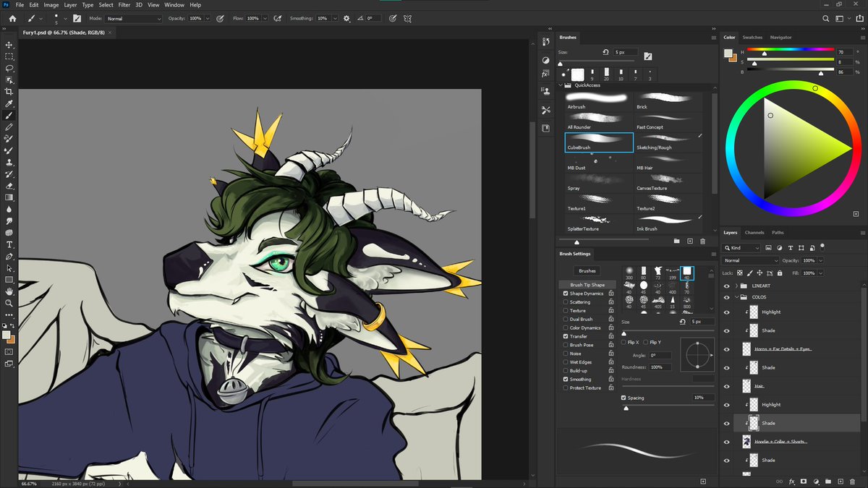The image size is (868, 488).
Task: Open the Filter menu
Action: 124,5
